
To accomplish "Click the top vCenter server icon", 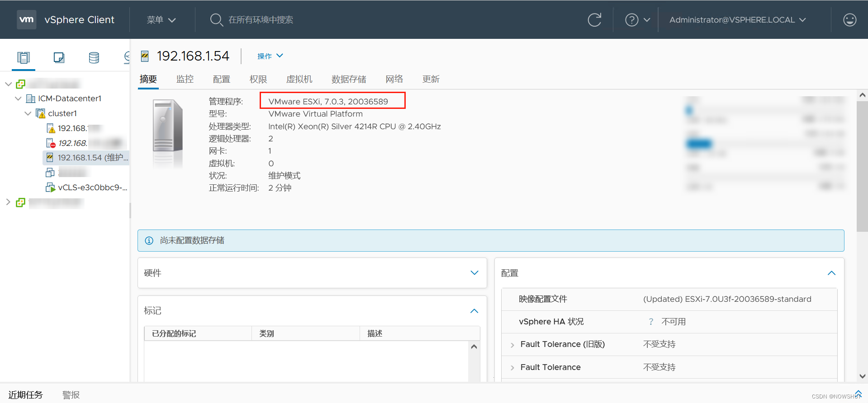I will tap(21, 84).
